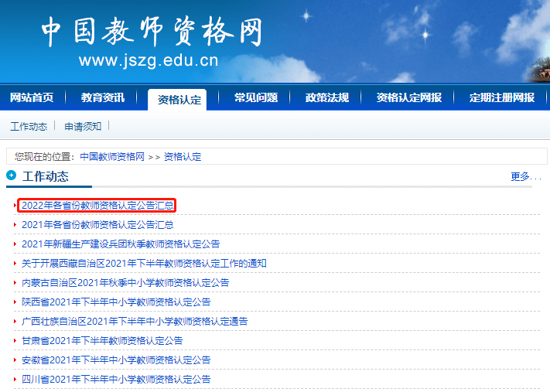Click the 中国教师资格网 breadcrumb link

[112, 156]
